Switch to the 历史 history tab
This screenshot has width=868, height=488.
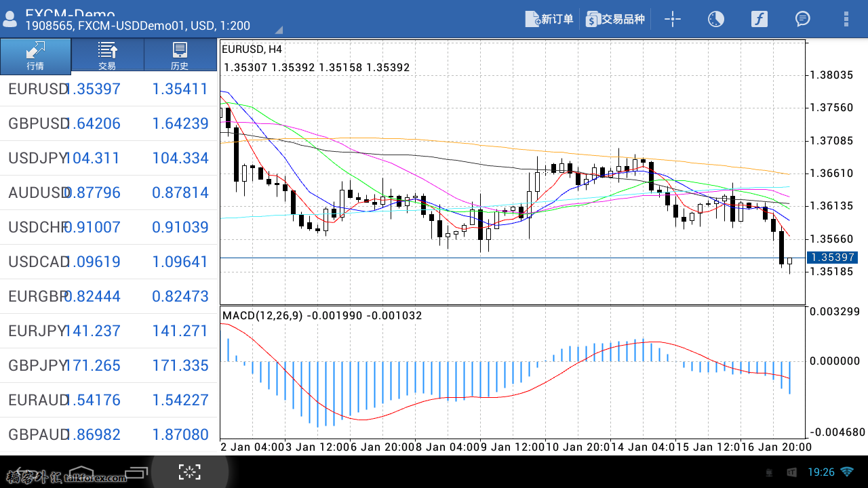[x=180, y=56]
